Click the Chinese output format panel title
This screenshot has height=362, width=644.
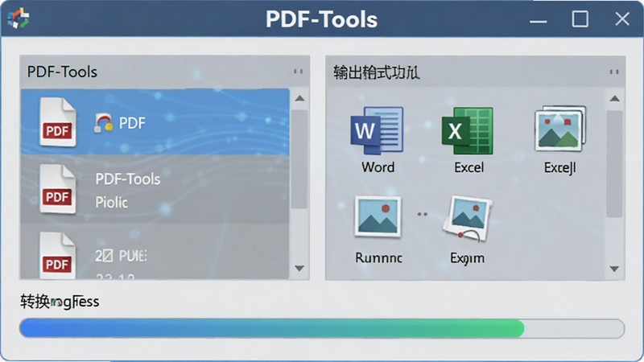pyautogui.click(x=376, y=72)
